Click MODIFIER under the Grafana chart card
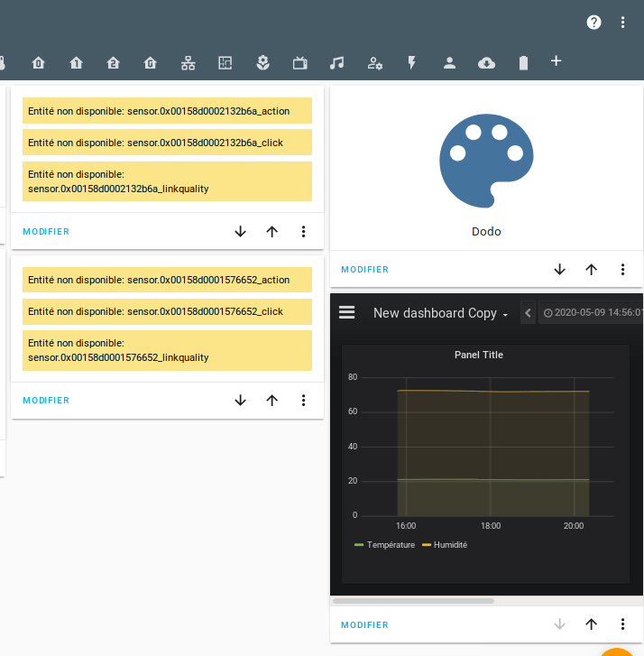The image size is (644, 656). click(x=364, y=625)
